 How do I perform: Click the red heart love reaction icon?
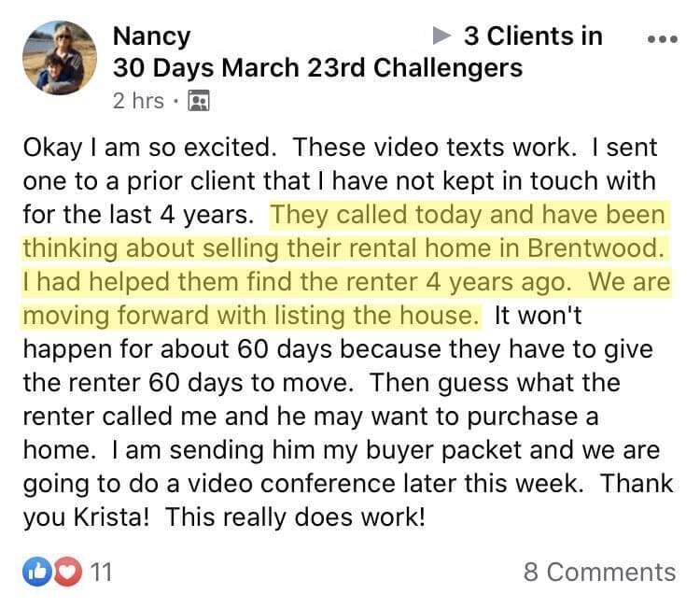68,572
